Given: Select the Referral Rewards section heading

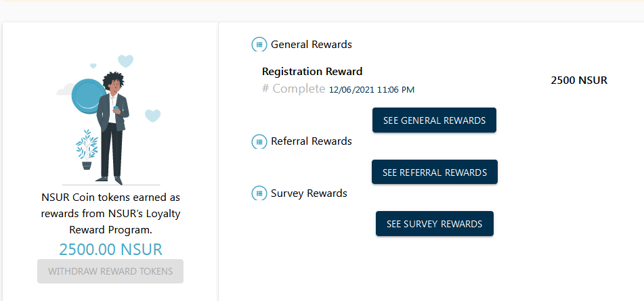Looking at the screenshot, I should [312, 141].
